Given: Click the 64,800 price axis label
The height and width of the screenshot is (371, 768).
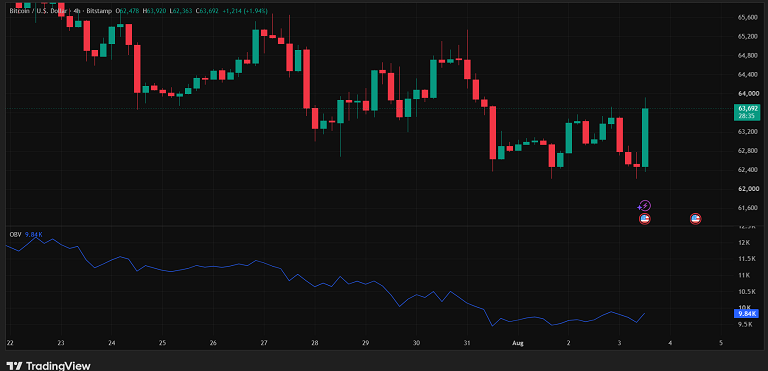Looking at the screenshot, I should (x=748, y=56).
